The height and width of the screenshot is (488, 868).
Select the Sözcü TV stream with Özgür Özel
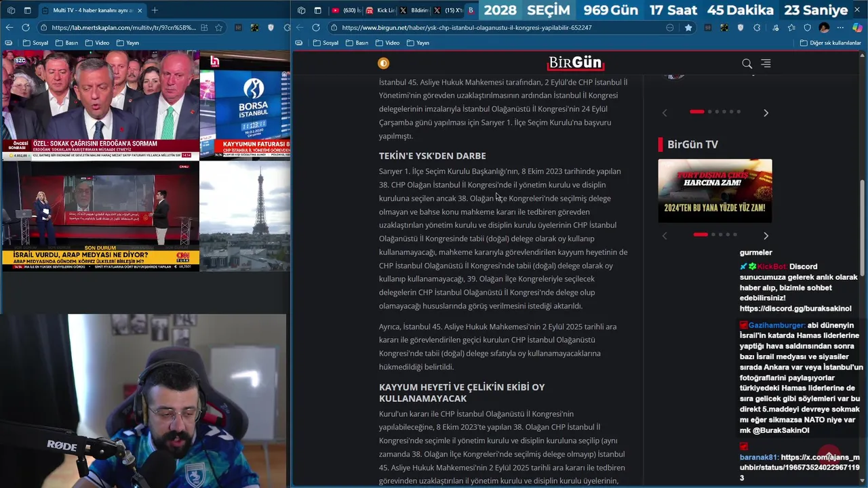point(100,105)
